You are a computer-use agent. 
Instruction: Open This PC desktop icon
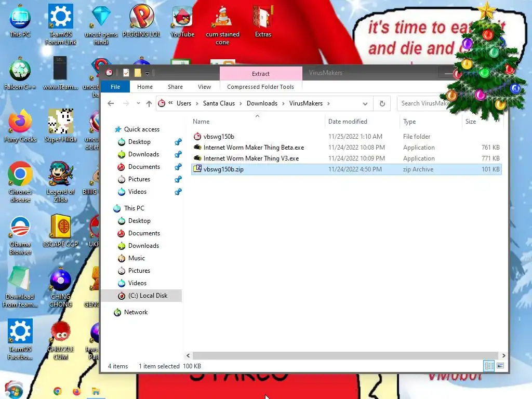pos(20,21)
